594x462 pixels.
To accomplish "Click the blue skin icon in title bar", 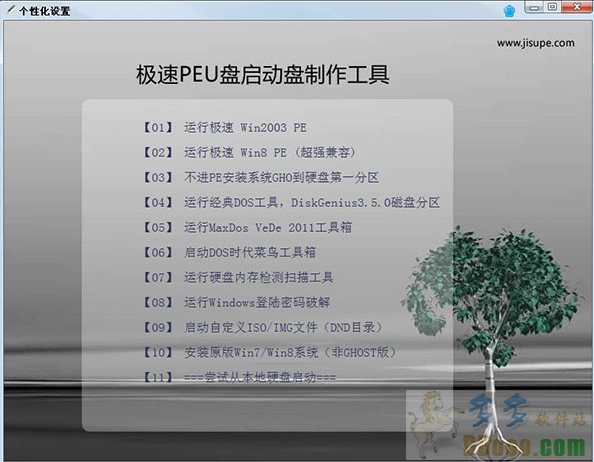I will click(x=509, y=10).
